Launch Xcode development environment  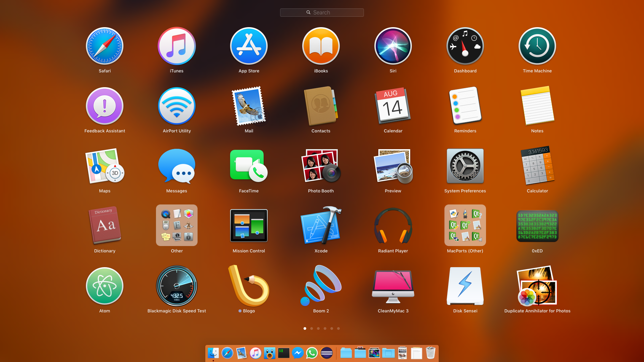(321, 226)
